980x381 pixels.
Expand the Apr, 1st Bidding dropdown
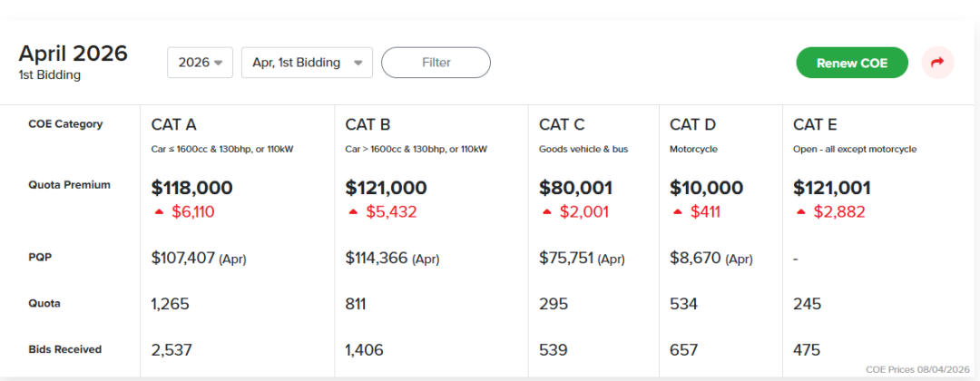307,63
